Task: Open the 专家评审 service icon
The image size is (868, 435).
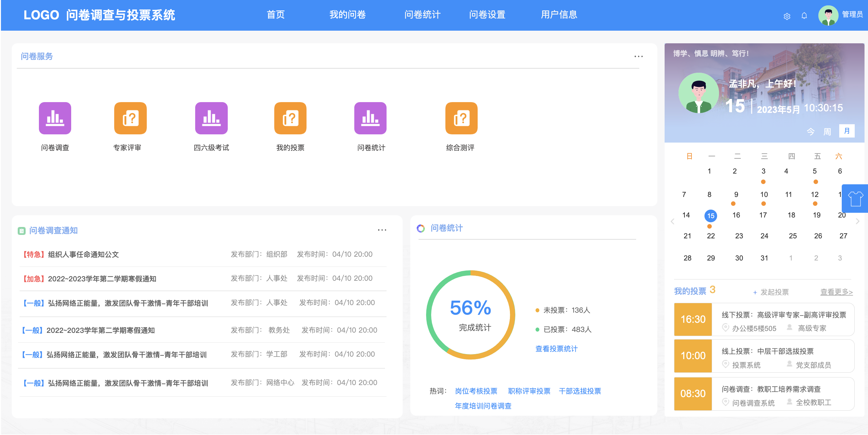Action: (130, 118)
